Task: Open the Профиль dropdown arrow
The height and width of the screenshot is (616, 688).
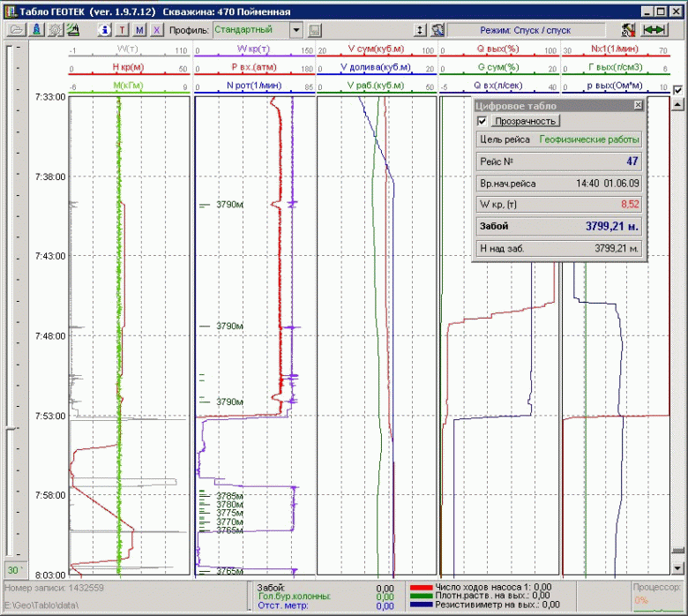Action: coord(296,29)
